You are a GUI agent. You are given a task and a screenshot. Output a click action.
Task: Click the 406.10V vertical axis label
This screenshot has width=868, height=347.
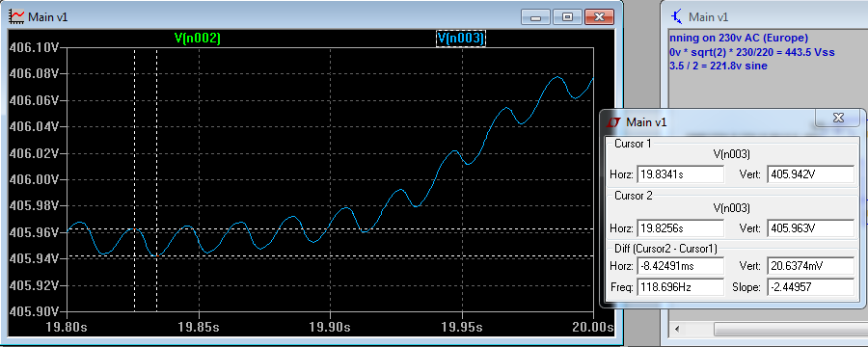pos(35,47)
